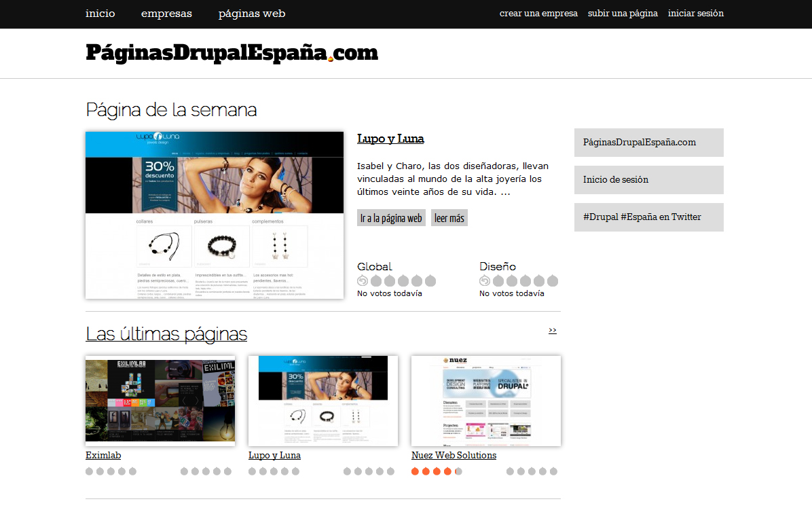Open PáginasDrupalEspaña.com sidebar block
Screen dimensions: 812x510
pyautogui.click(x=649, y=143)
